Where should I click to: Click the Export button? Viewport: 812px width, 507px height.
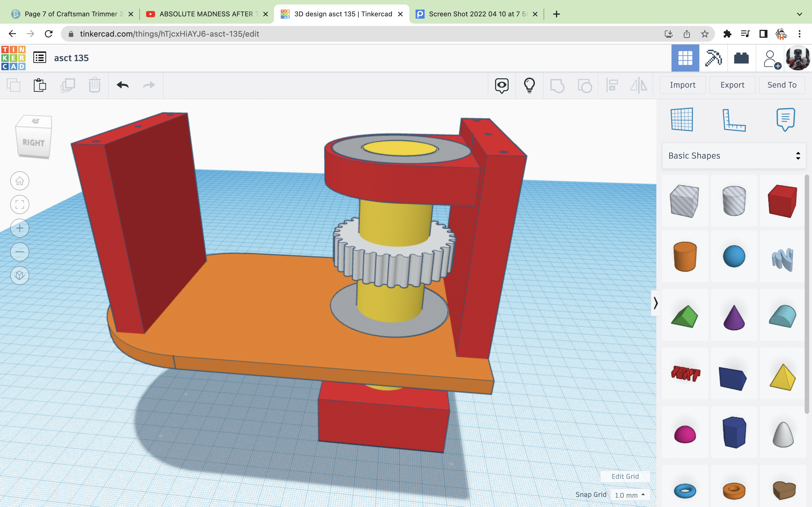click(732, 85)
